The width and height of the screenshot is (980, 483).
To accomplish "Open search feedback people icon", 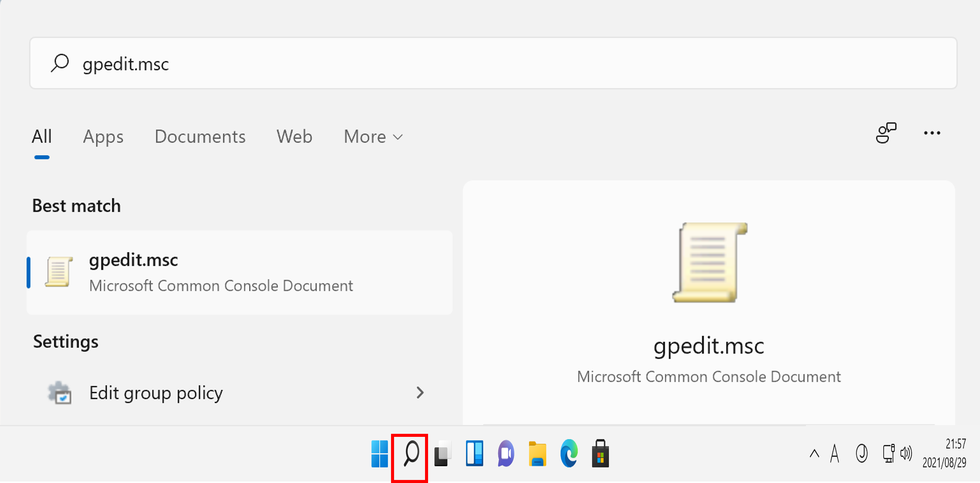I will pos(886,133).
